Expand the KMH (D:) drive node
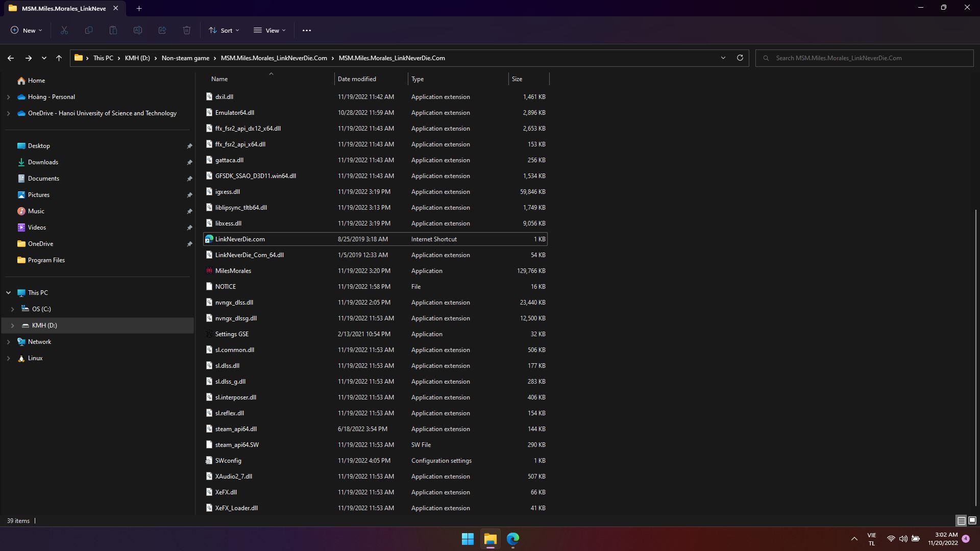This screenshot has height=551, width=980. (x=12, y=325)
